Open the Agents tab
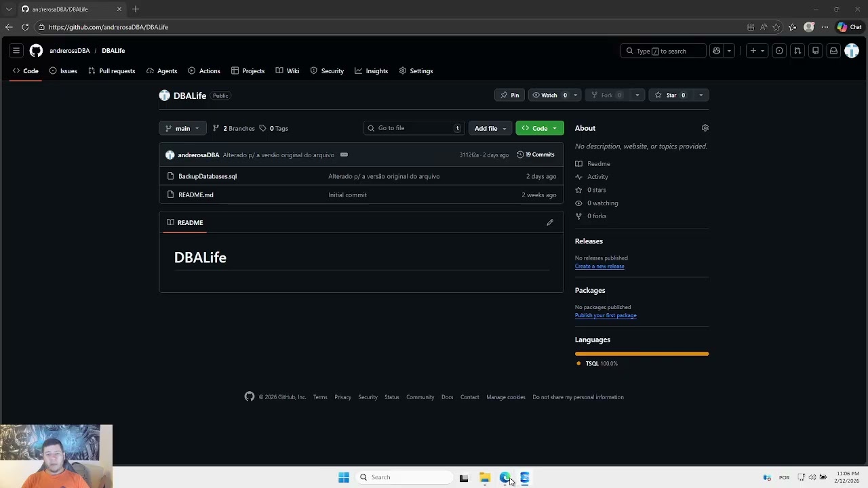The width and height of the screenshot is (868, 488). 161,71
